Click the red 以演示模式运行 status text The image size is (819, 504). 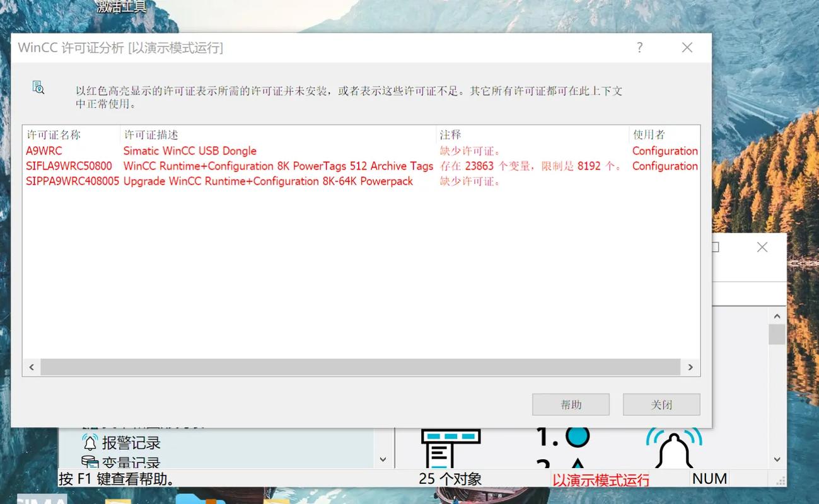(600, 480)
